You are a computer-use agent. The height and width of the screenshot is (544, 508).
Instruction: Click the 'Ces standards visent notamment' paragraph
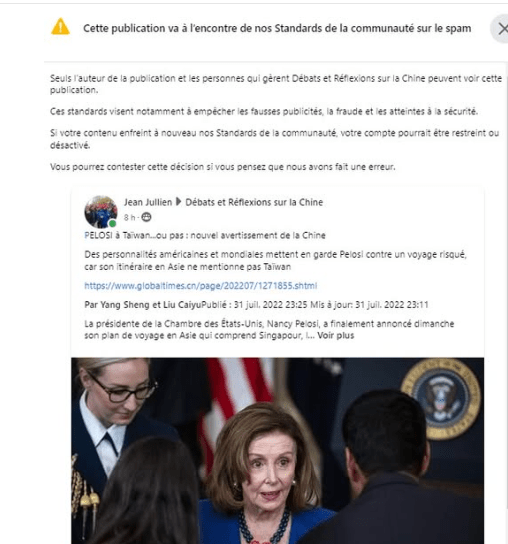tap(264, 111)
